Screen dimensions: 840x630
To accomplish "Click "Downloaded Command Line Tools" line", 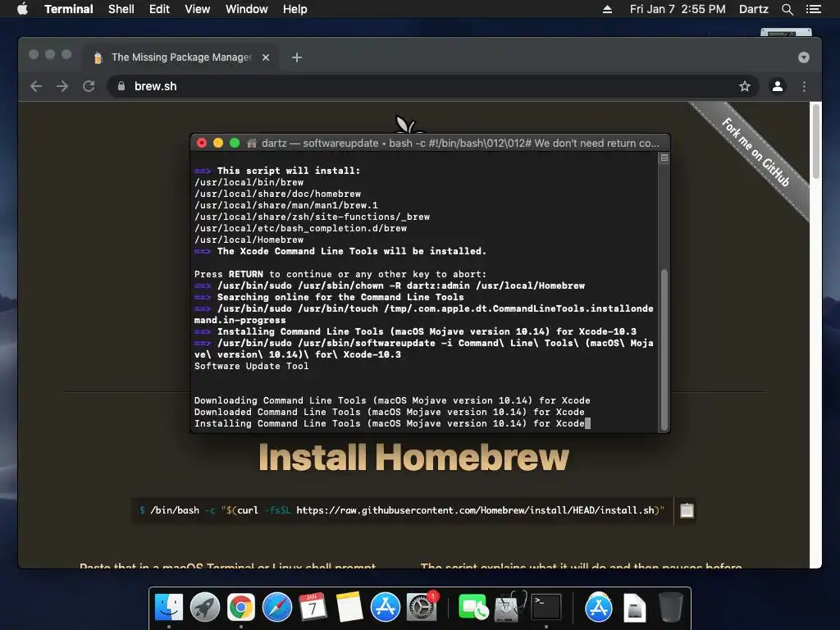I will (x=389, y=412).
